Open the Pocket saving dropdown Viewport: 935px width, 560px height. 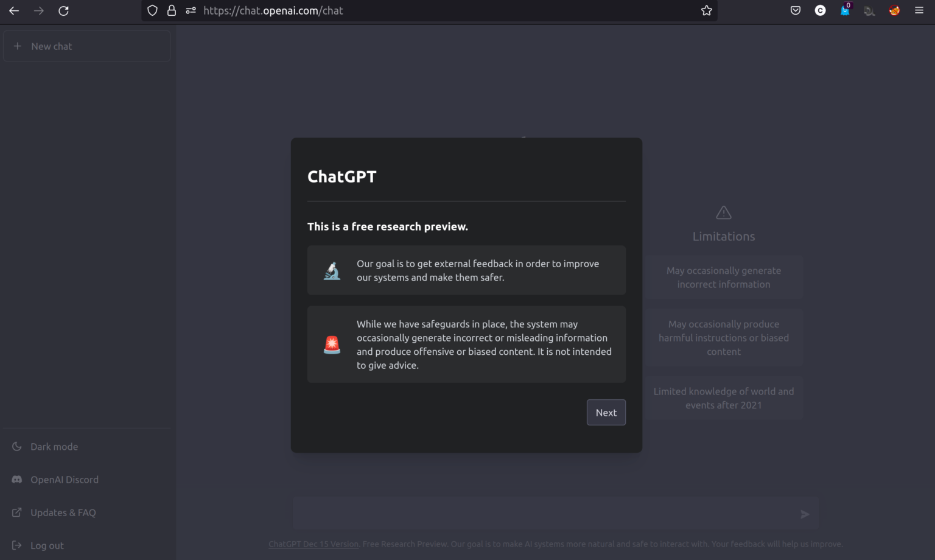pos(795,10)
